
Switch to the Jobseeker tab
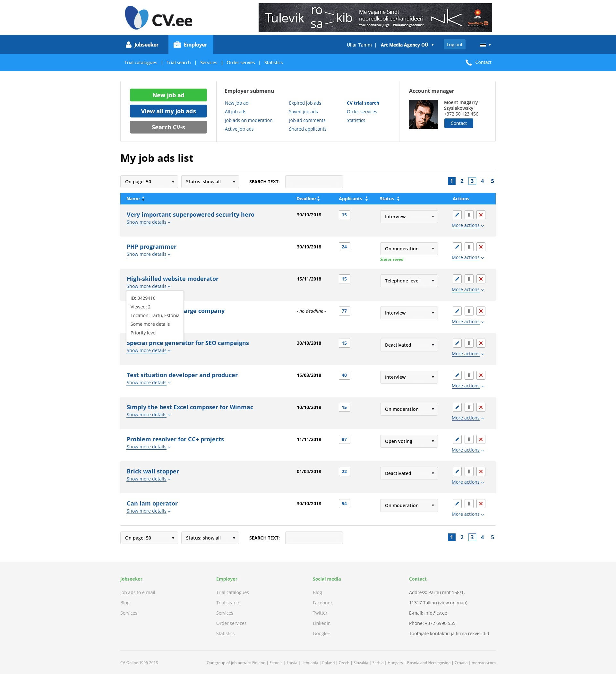click(142, 45)
